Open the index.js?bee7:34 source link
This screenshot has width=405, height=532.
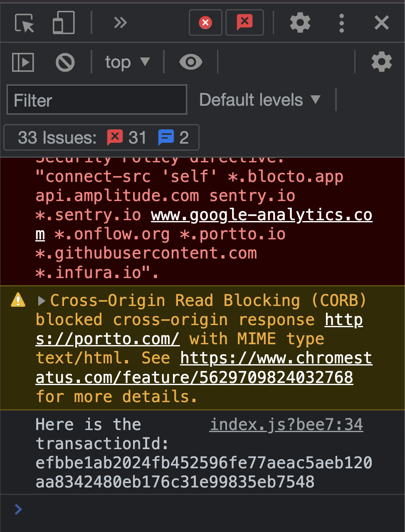tap(286, 425)
